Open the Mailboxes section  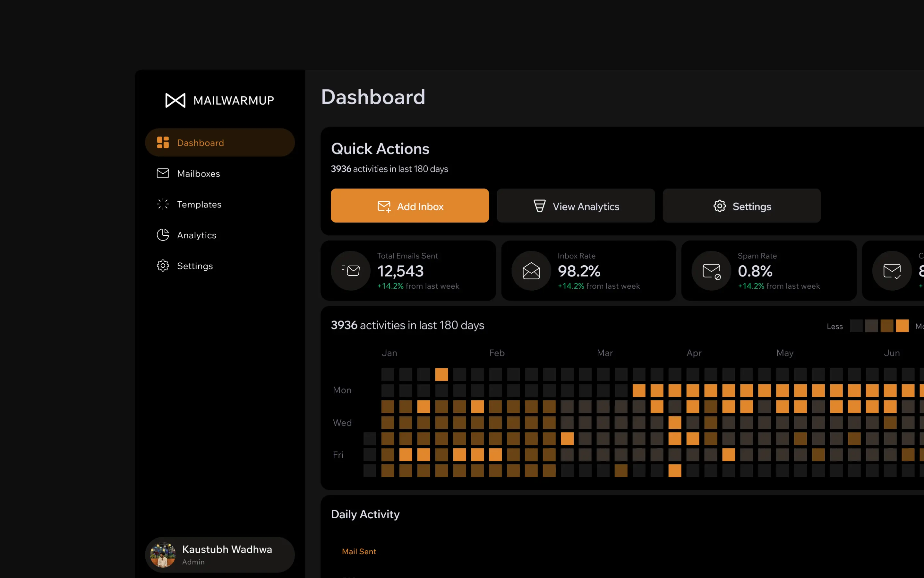coord(220,173)
